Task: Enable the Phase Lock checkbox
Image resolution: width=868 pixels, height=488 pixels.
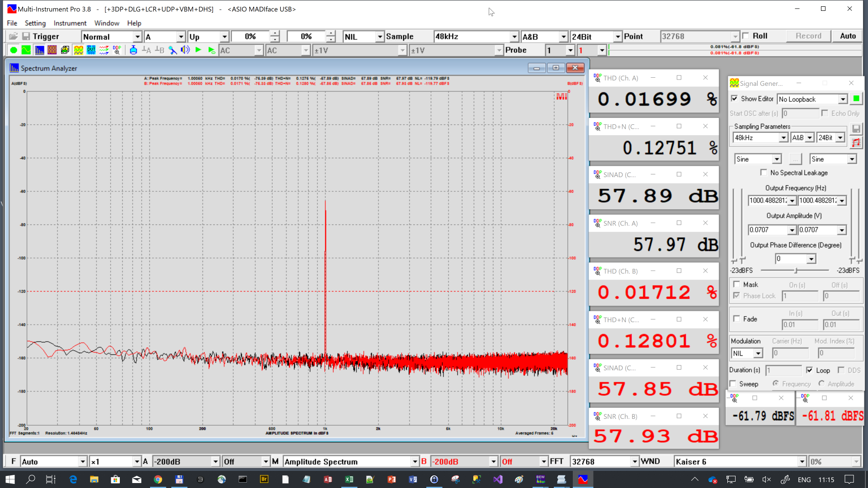Action: (735, 296)
